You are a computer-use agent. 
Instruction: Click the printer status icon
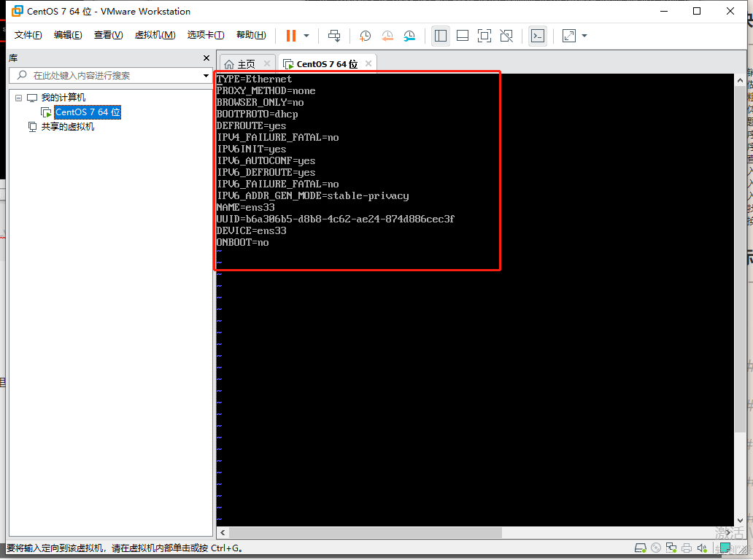coord(687,548)
